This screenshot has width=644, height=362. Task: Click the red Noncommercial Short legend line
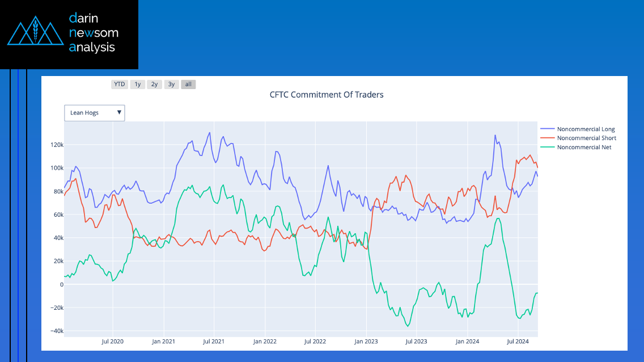tap(547, 138)
